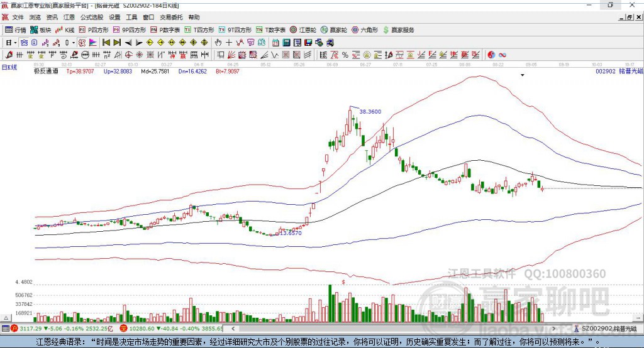Toggle the 权 adjustment icon

(82, 43)
